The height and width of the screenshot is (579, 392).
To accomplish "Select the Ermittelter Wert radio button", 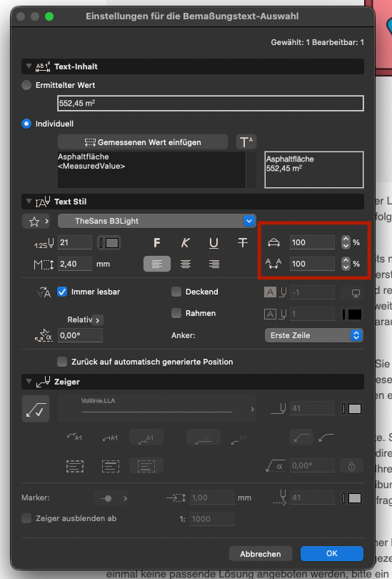I will [26, 85].
